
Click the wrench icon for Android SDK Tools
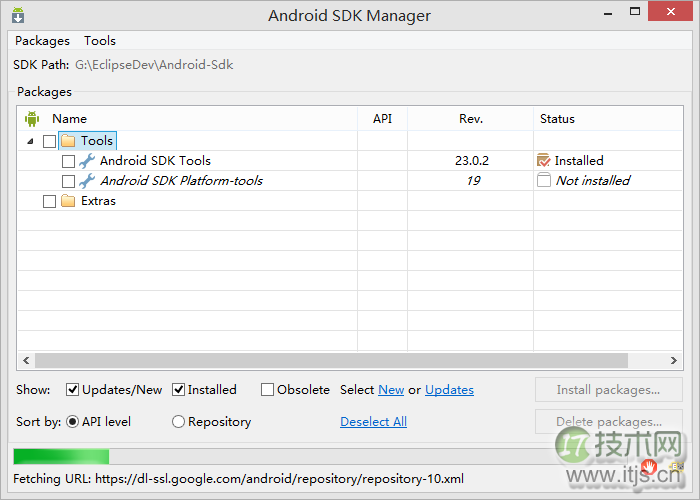[x=87, y=161]
